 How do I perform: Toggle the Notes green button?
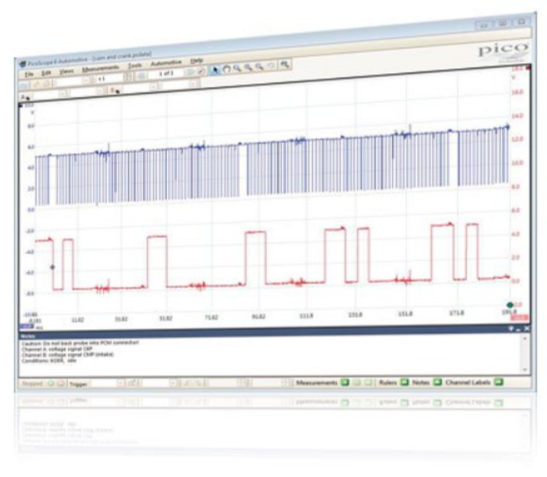click(x=437, y=382)
